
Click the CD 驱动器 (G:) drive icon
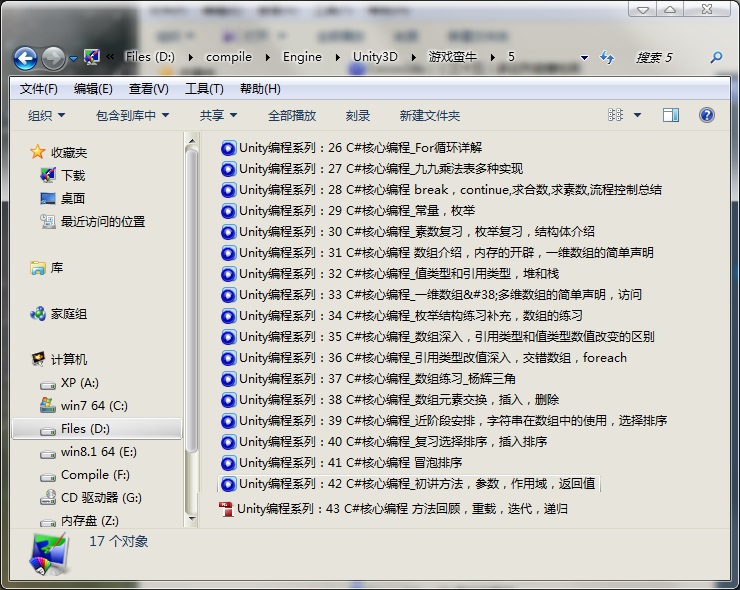(48, 497)
